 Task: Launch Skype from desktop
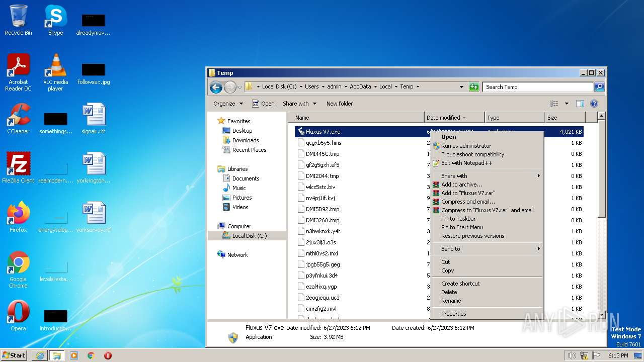[55, 20]
